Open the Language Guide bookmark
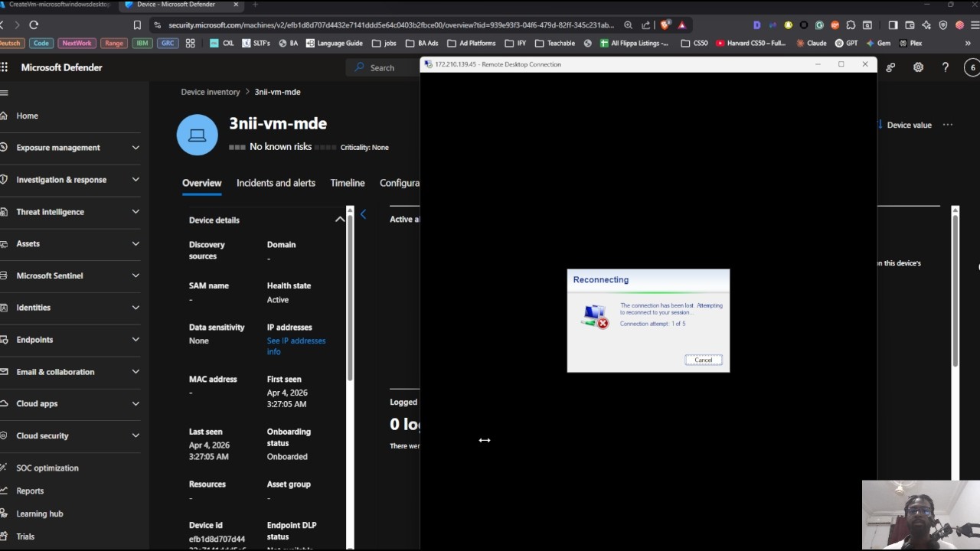 tap(335, 44)
